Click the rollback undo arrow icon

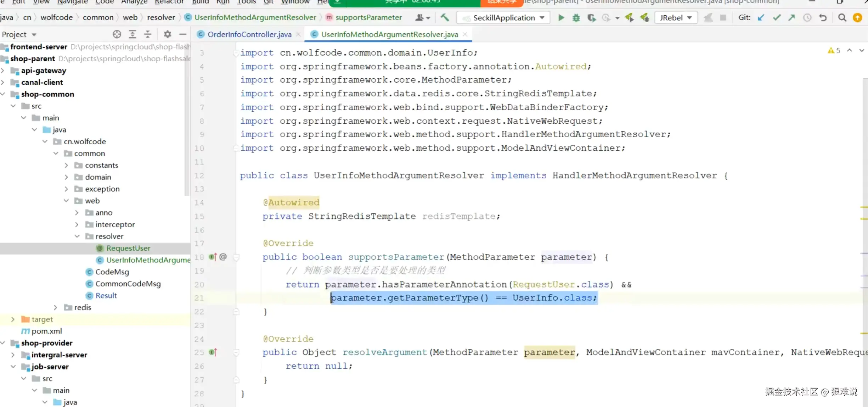tap(823, 17)
